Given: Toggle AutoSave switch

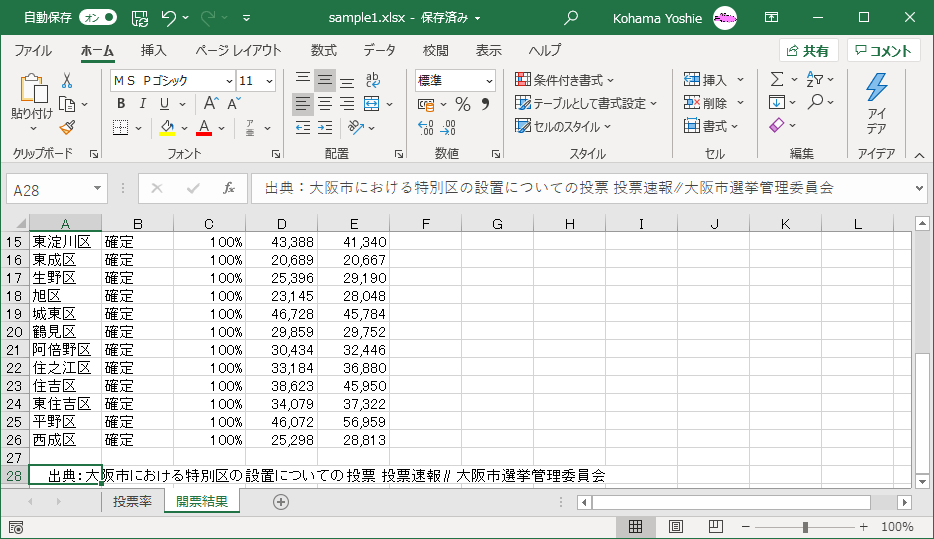Looking at the screenshot, I should tap(98, 18).
